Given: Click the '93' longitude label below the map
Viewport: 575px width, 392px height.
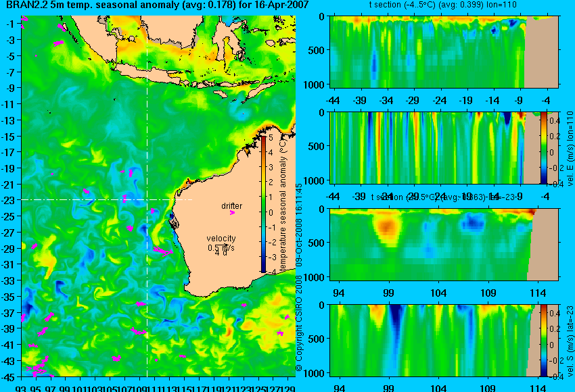Looking at the screenshot, I should tap(21, 389).
